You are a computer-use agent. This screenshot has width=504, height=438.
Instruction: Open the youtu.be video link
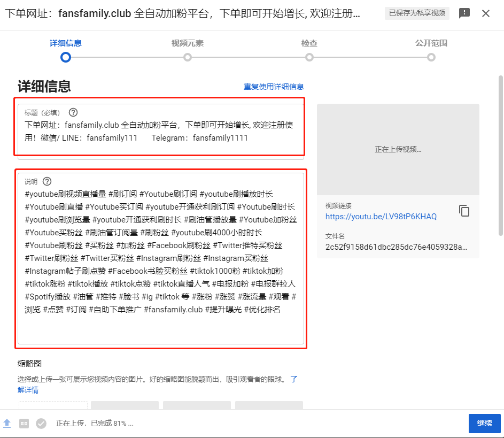pyautogui.click(x=381, y=217)
